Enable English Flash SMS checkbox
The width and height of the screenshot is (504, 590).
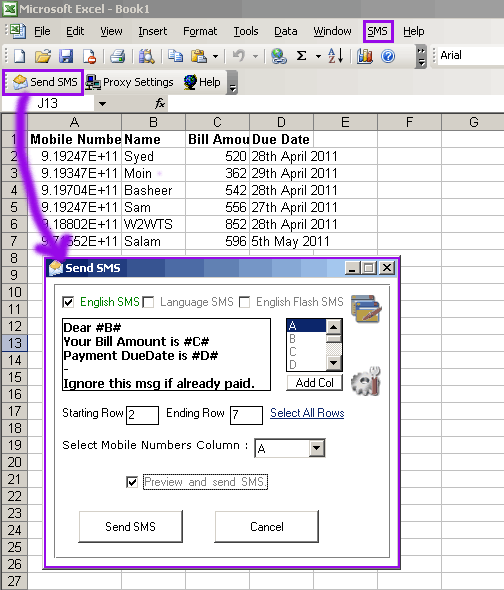(x=245, y=302)
